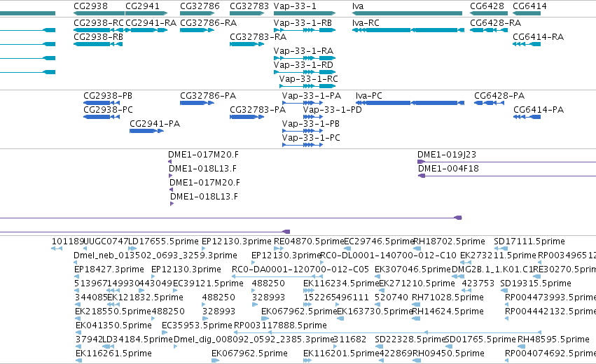Open transcript CG2941-RA label
The width and height of the screenshot is (596, 364).
click(x=151, y=23)
